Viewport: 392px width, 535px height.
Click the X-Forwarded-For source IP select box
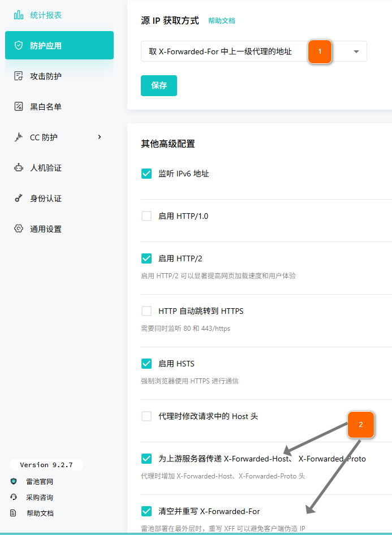[254, 51]
